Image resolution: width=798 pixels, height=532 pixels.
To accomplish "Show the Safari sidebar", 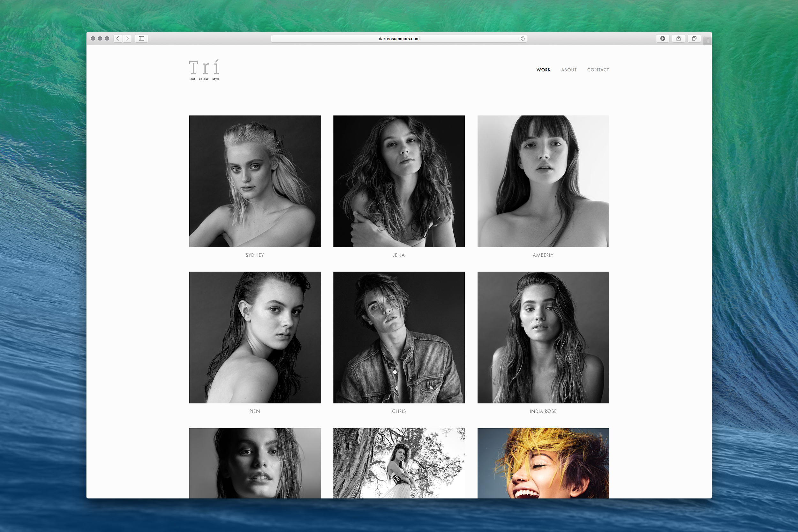I will tap(141, 38).
